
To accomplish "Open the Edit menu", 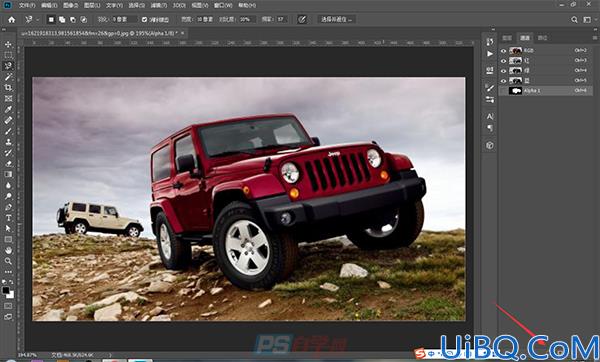I will pyautogui.click(x=49, y=5).
